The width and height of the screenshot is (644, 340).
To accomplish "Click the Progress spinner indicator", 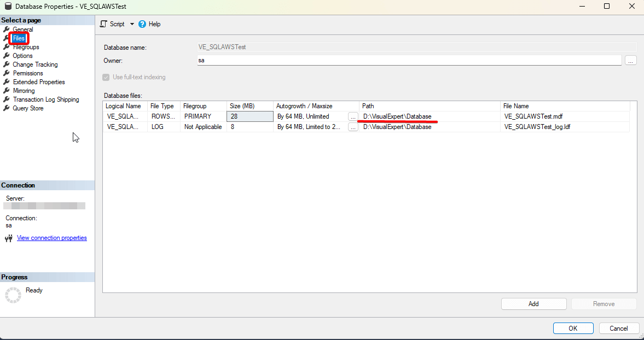I will (13, 295).
